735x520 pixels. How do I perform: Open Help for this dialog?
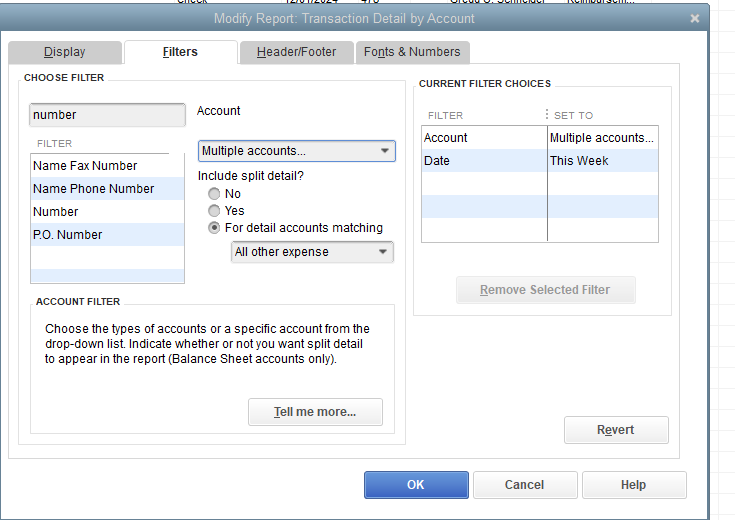click(633, 485)
